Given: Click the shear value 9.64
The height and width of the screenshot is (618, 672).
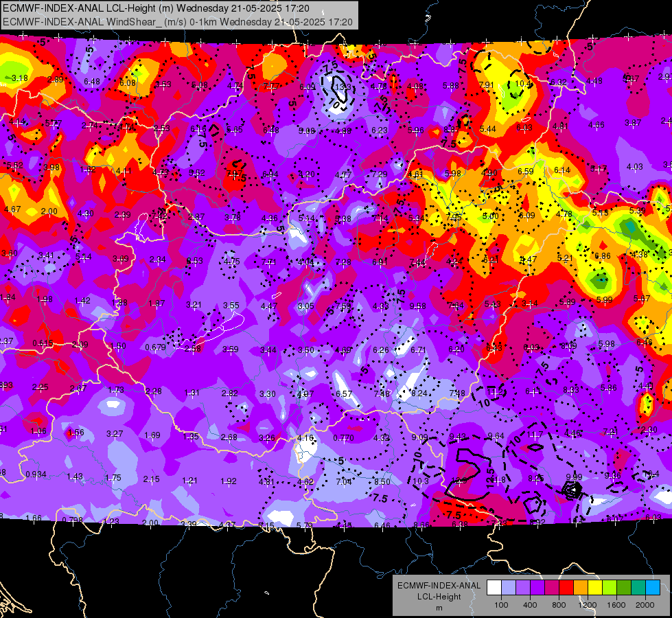Looking at the screenshot, I should [x=496, y=436].
